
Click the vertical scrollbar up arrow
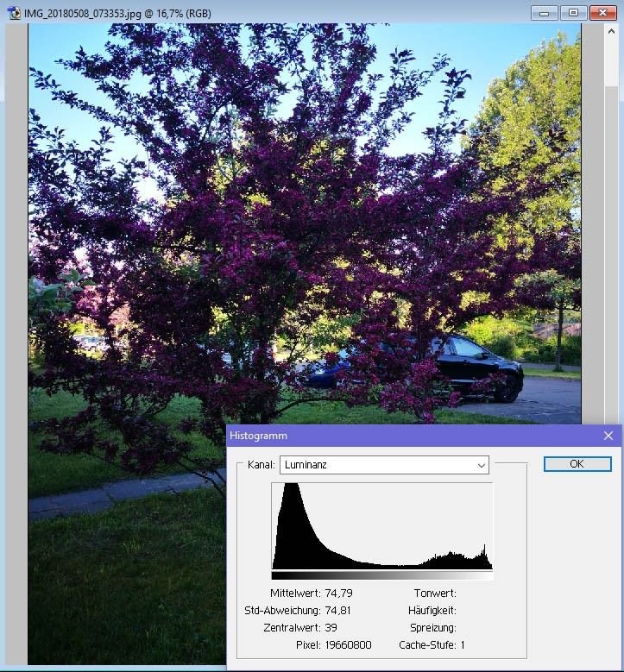coord(611,31)
